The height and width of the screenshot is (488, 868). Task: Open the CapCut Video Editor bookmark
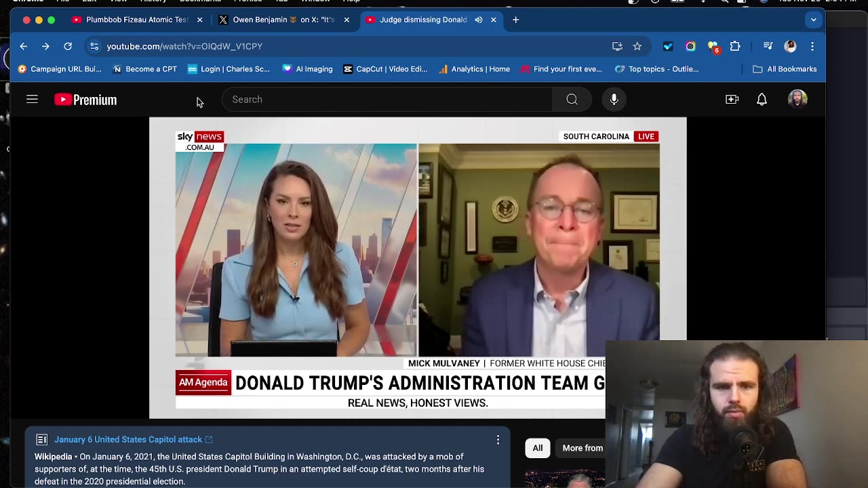coord(385,69)
